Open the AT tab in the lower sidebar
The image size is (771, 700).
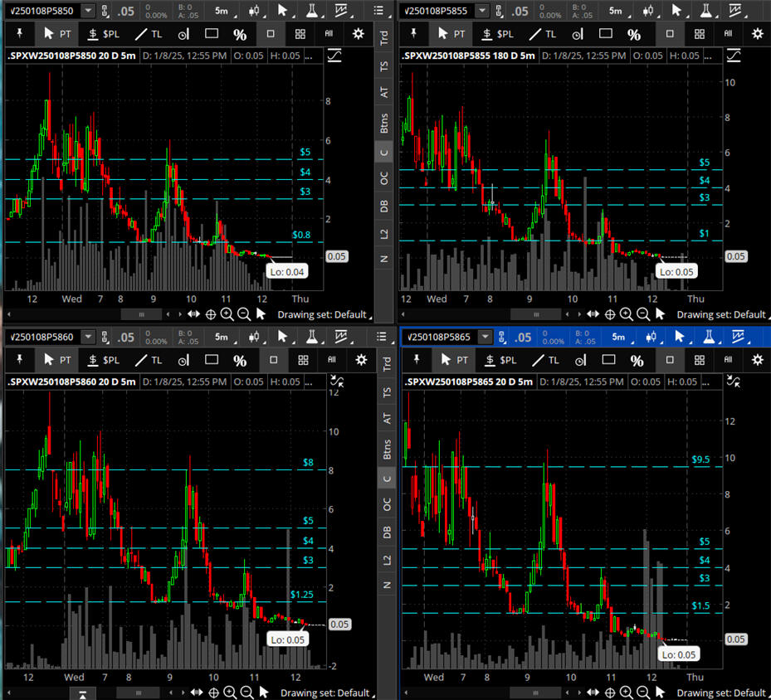click(384, 419)
